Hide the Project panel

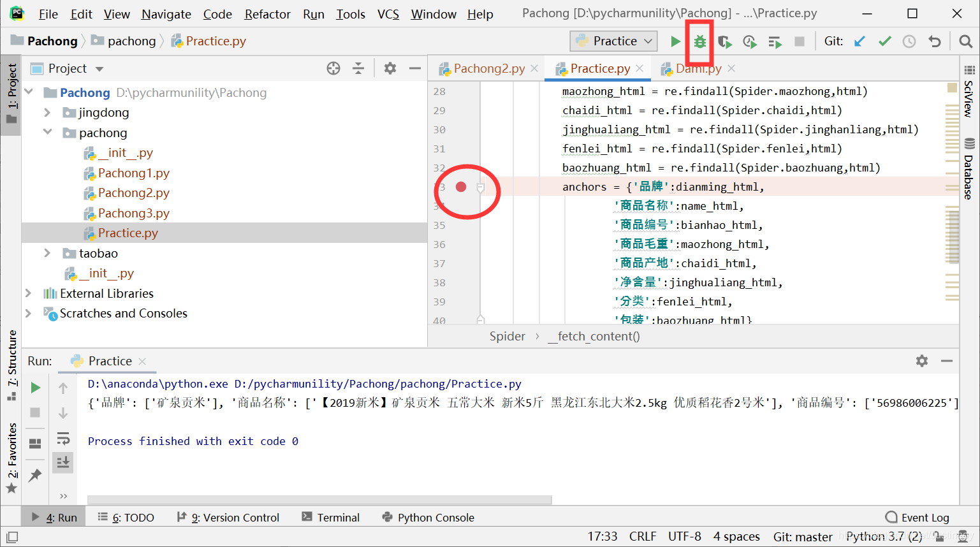pos(415,68)
